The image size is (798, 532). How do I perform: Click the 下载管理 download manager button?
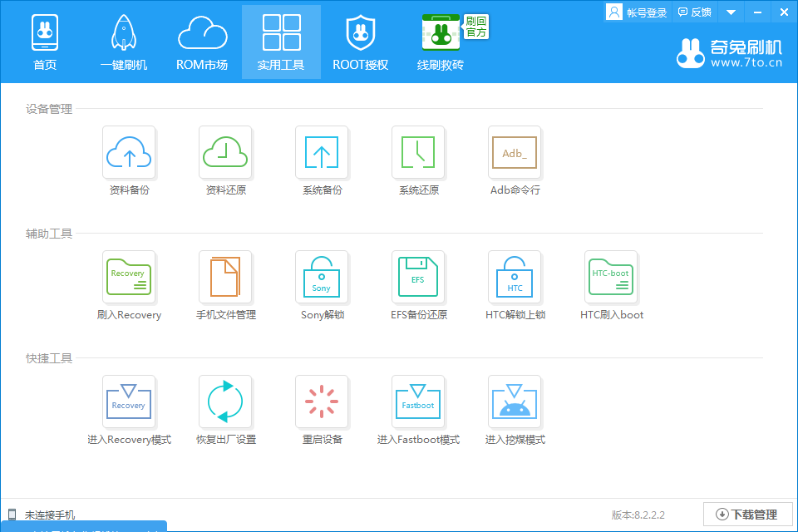click(747, 514)
